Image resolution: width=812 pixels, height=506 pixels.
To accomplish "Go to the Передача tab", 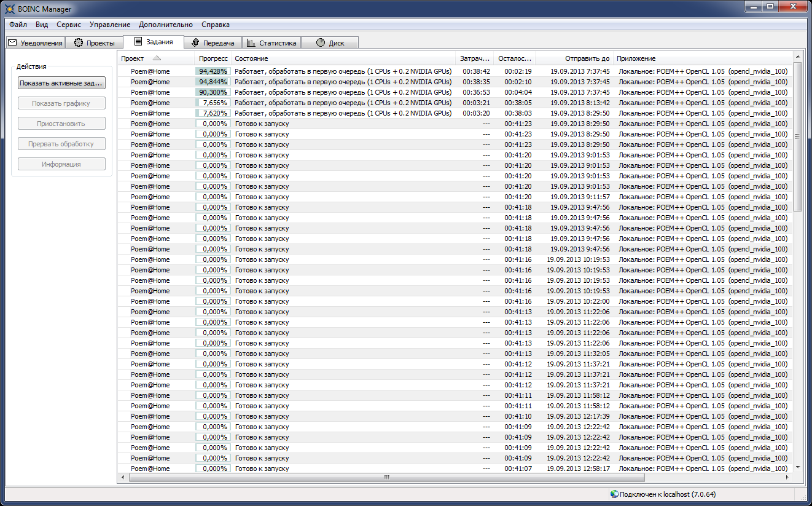I will pos(213,42).
